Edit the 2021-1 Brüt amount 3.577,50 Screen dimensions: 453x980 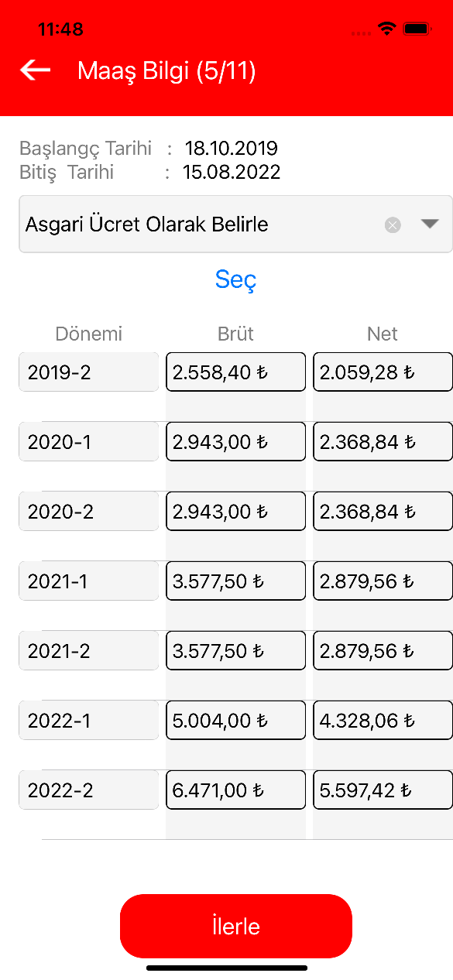(x=235, y=581)
